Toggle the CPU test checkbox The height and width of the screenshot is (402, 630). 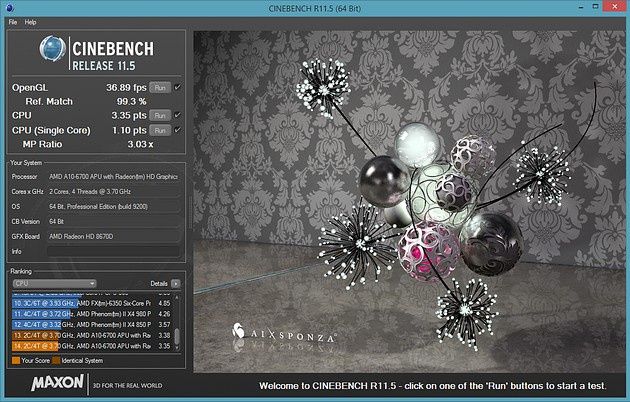coord(177,115)
